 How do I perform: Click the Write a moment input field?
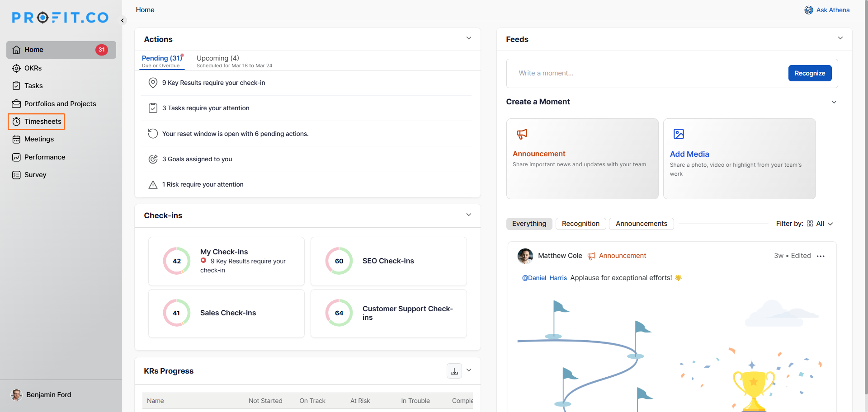point(646,73)
